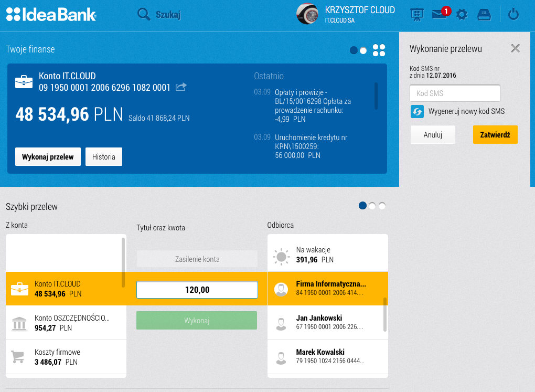Click the share arrow next to account number
This screenshot has width=535, height=392.
(181, 87)
